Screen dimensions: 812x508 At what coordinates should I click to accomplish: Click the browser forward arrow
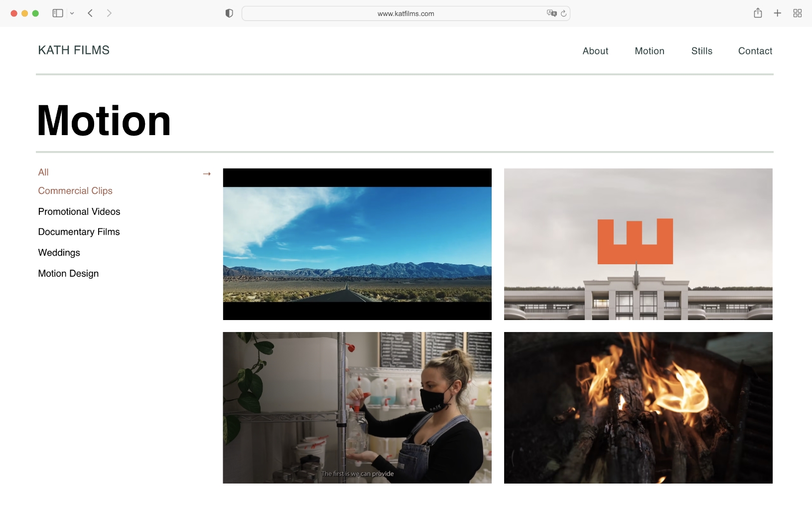[109, 13]
